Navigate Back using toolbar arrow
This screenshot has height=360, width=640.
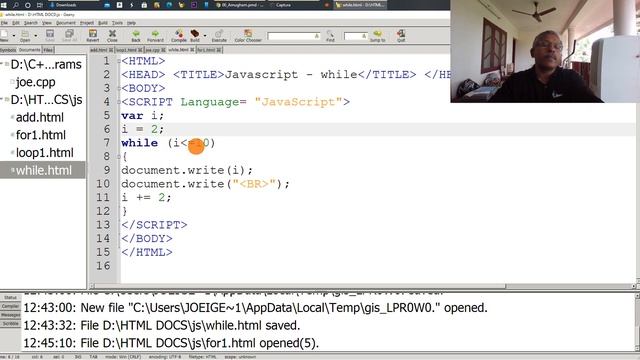click(x=136, y=36)
